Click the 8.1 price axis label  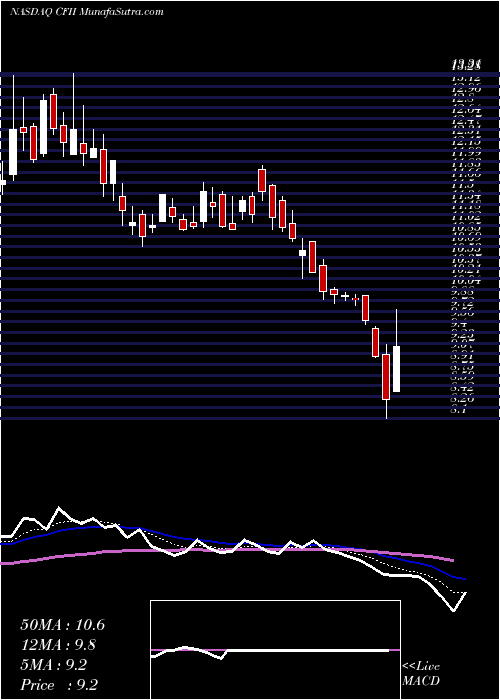click(x=458, y=410)
